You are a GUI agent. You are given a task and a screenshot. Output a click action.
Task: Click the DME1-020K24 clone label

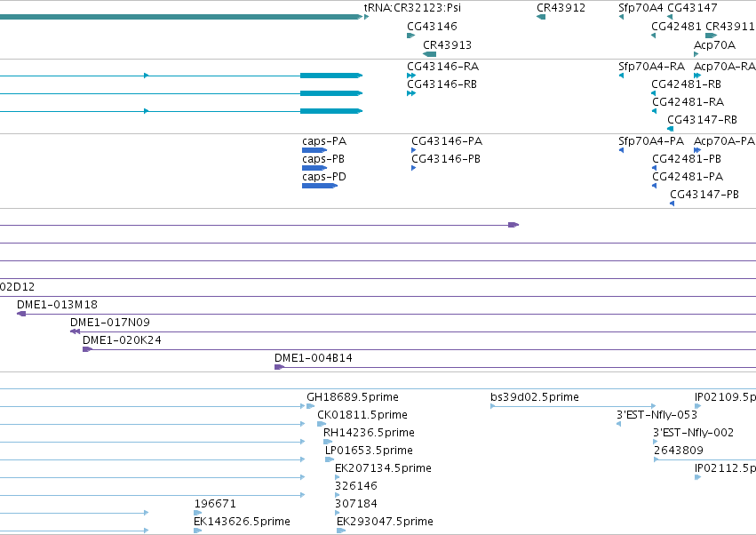[x=122, y=340]
